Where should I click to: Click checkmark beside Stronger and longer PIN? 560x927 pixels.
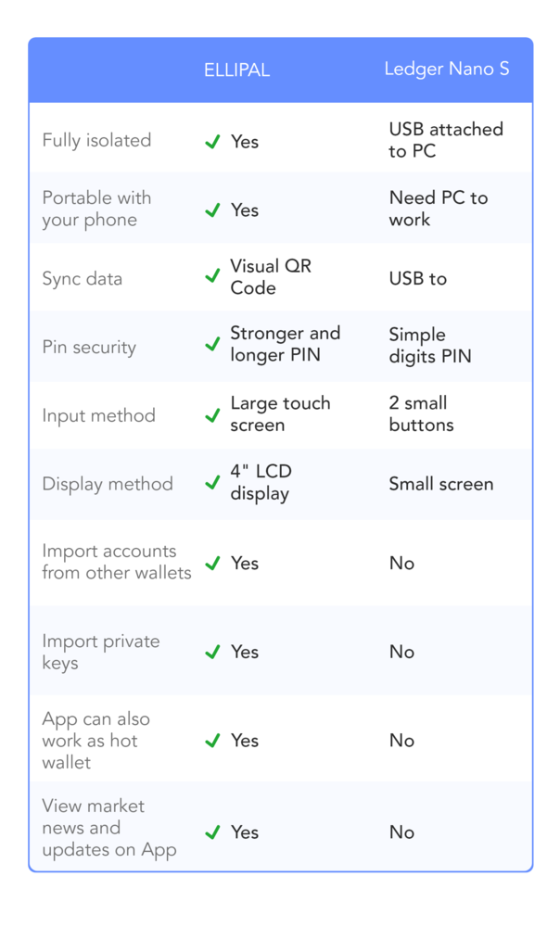click(x=212, y=344)
